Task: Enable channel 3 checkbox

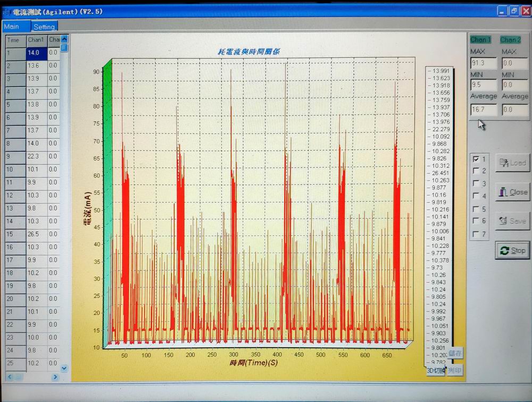Action: click(x=476, y=183)
